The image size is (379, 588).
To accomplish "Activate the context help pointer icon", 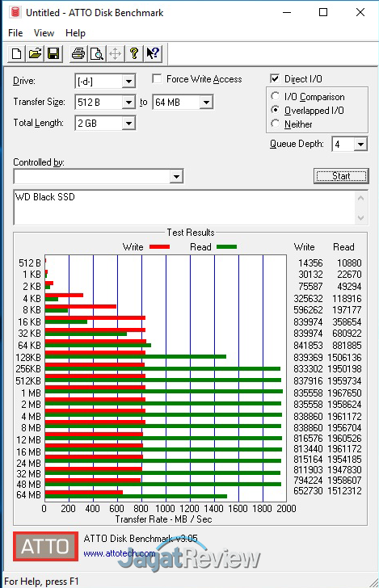I will coord(153,53).
